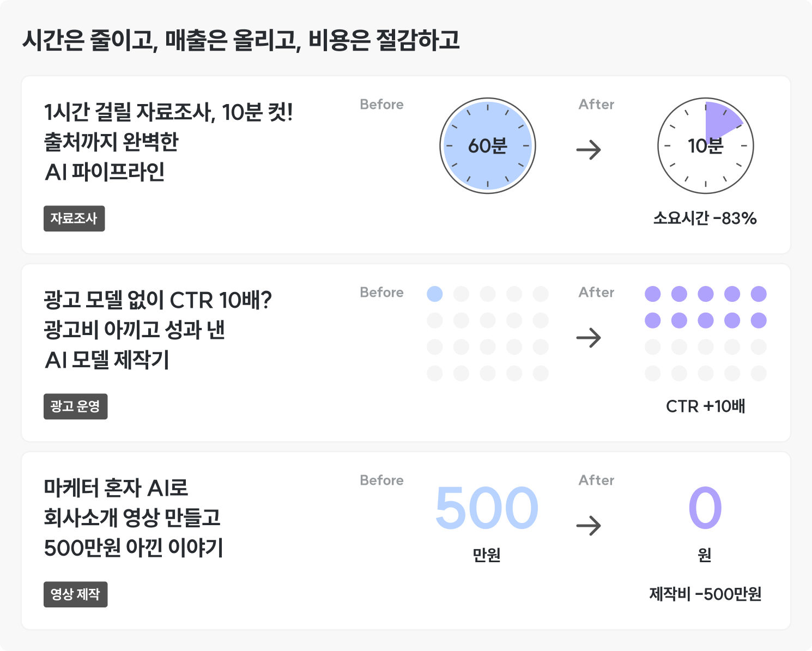Click the single blue dot in Before grid
The height and width of the screenshot is (651, 812).
(435, 294)
